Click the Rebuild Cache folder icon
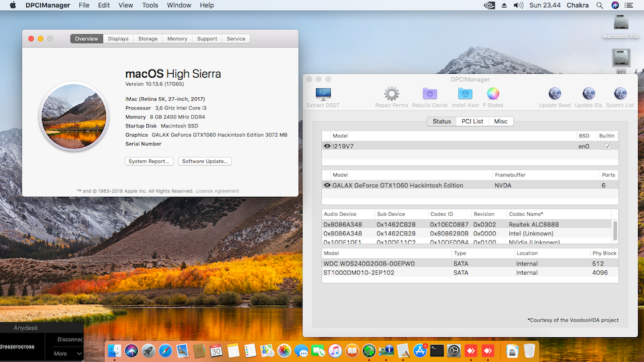 429,94
